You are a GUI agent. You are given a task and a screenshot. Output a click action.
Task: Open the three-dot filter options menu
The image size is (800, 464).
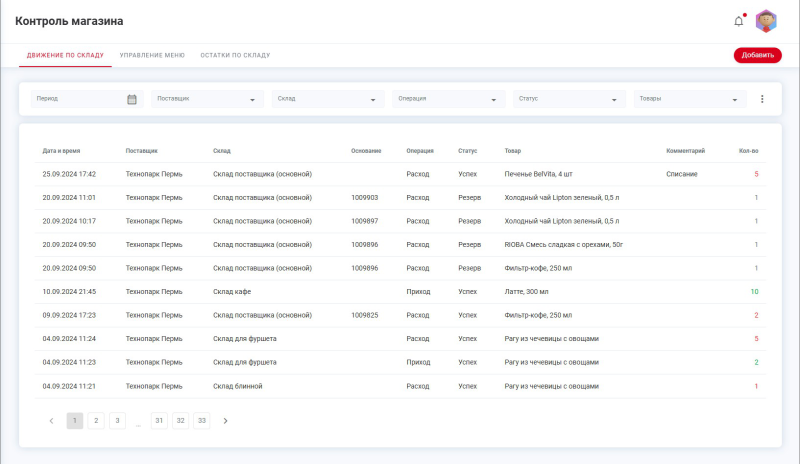(762, 99)
